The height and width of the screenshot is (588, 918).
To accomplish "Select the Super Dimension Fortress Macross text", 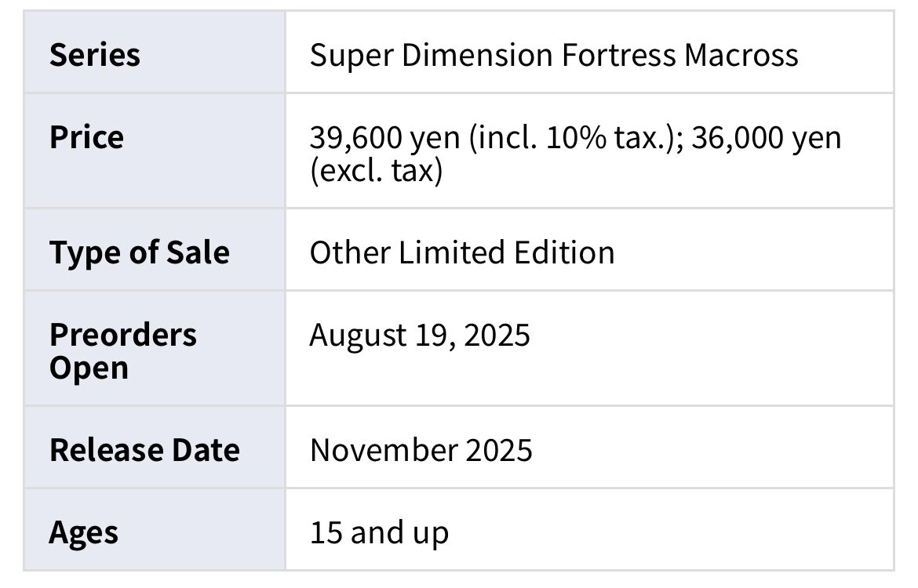I will (x=554, y=56).
